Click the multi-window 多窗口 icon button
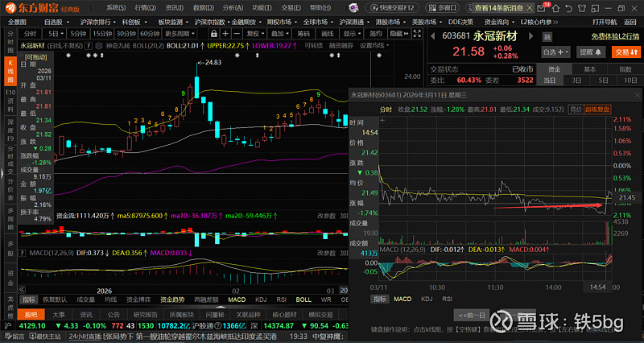 tap(442, 8)
